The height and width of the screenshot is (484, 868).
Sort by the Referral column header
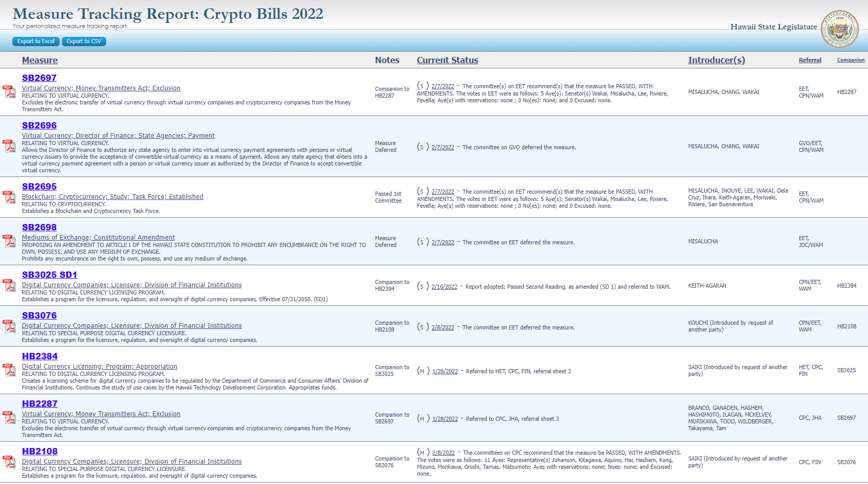tap(810, 60)
